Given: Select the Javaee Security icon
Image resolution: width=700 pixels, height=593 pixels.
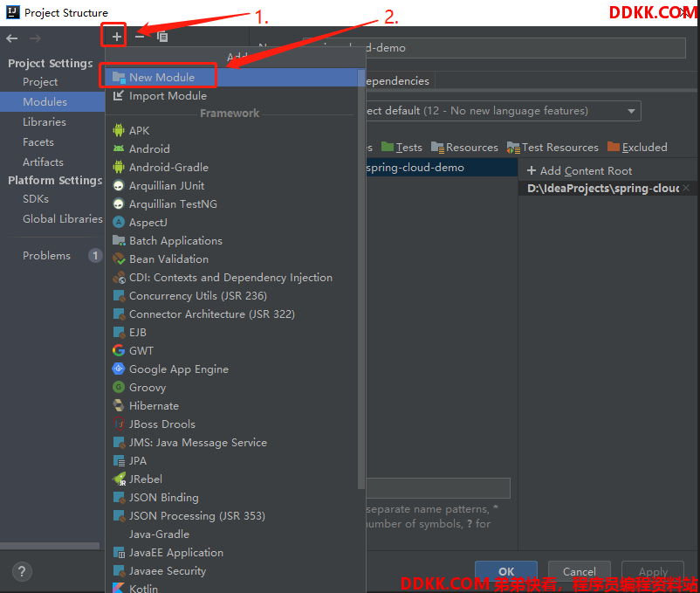Looking at the screenshot, I should 119,571.
